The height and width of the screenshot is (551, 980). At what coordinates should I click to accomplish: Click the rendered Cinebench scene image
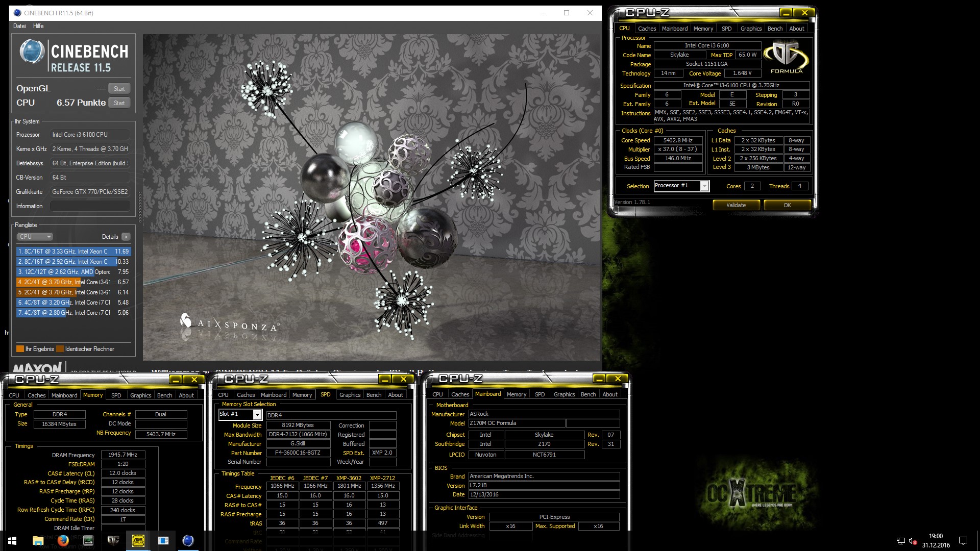pyautogui.click(x=372, y=197)
